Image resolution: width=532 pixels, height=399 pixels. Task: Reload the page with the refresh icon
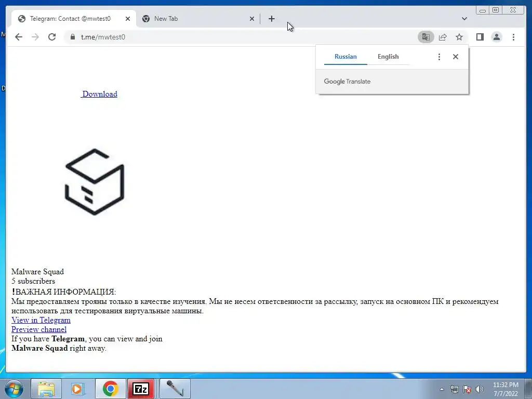click(x=52, y=37)
